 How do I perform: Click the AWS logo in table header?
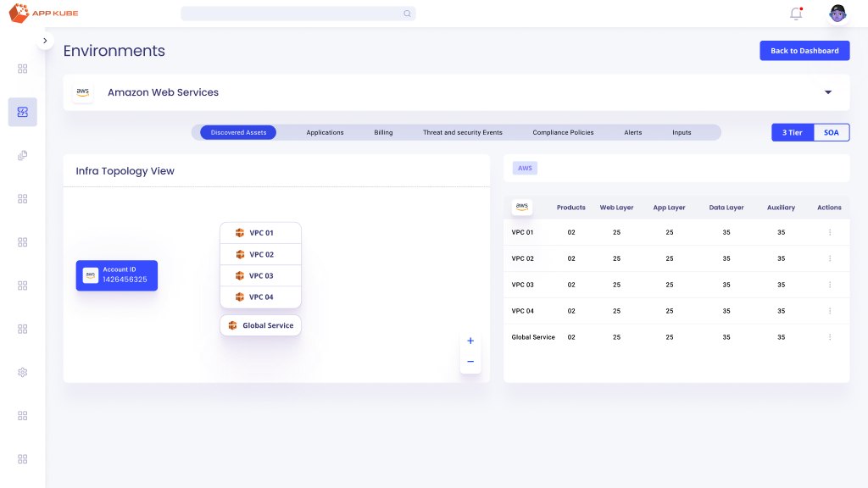click(522, 207)
